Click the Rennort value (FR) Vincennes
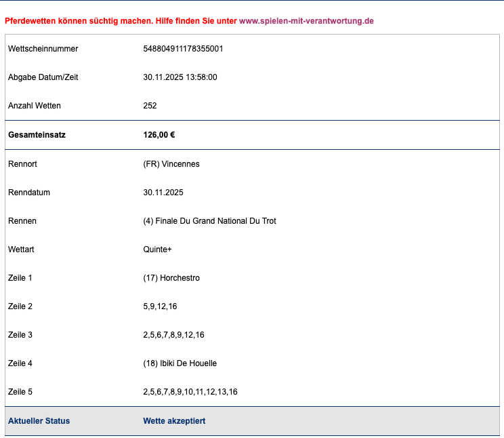Screen dimensions: 504x438 tap(171, 164)
